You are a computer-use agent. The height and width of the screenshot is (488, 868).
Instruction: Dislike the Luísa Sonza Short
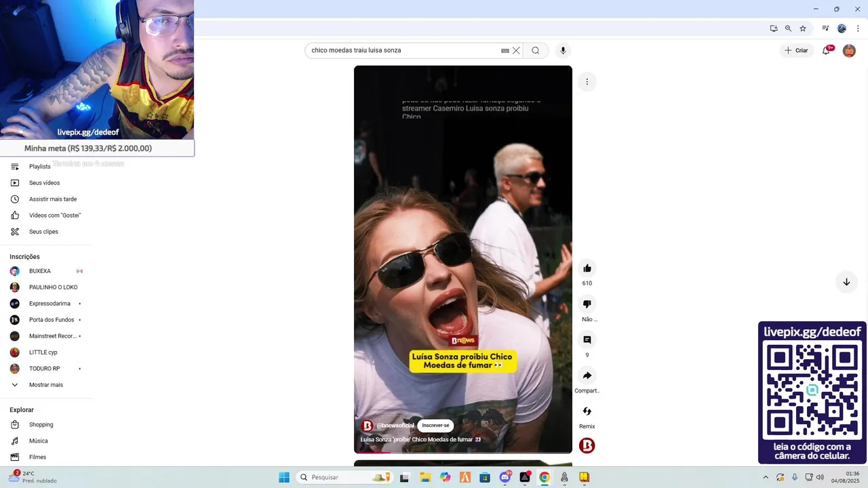587,304
